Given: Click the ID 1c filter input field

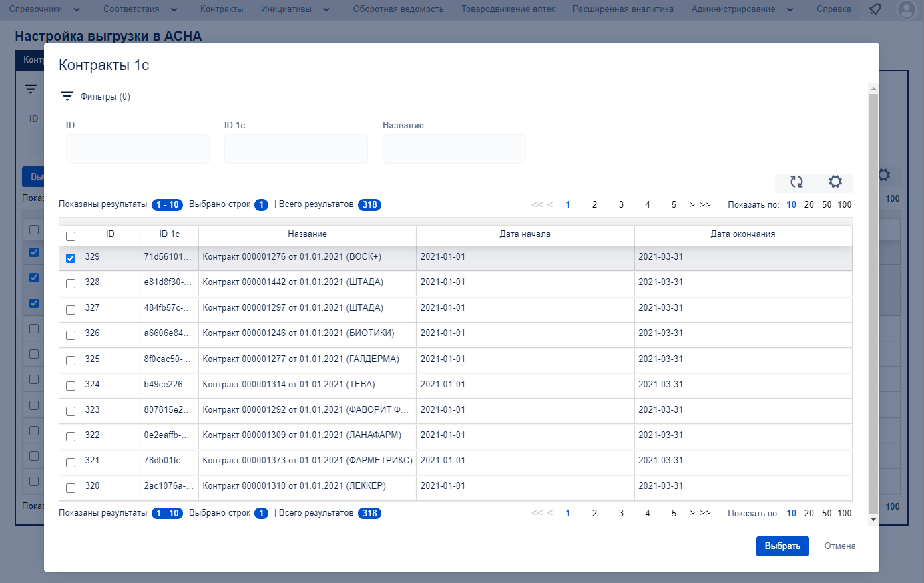Looking at the screenshot, I should (296, 149).
